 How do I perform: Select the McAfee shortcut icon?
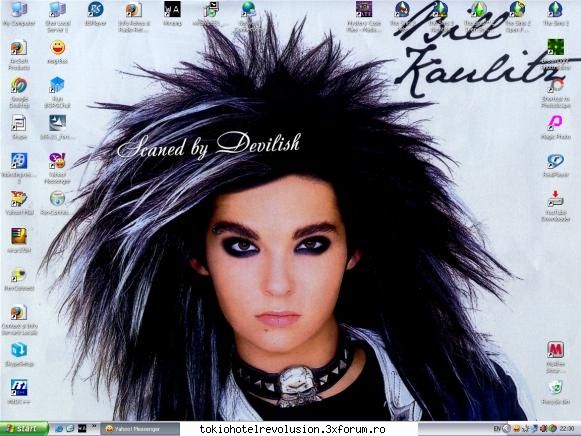(x=555, y=356)
